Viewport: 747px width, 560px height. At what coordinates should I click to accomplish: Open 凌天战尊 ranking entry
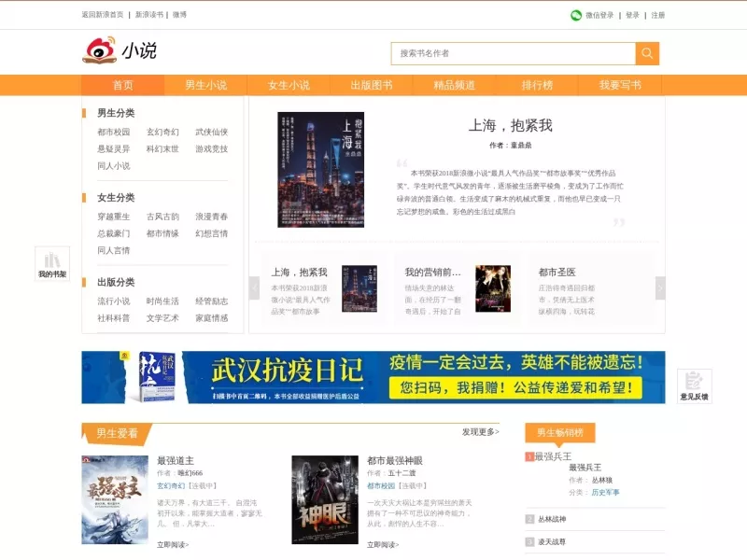[552, 542]
